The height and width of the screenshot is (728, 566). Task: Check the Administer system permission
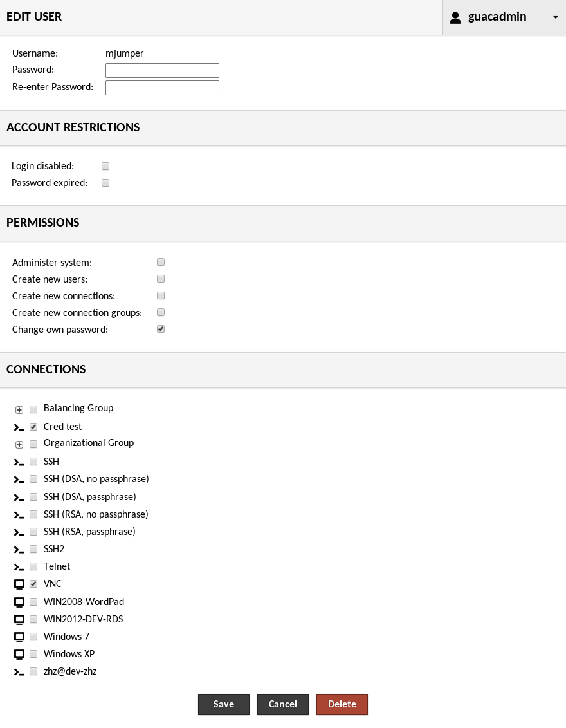(161, 262)
